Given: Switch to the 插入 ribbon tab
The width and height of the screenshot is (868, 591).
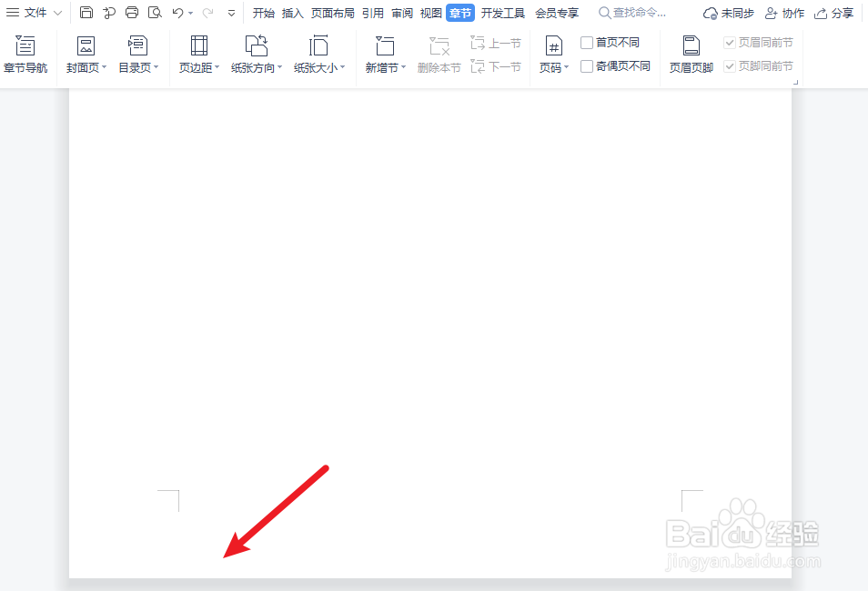Looking at the screenshot, I should 292,13.
